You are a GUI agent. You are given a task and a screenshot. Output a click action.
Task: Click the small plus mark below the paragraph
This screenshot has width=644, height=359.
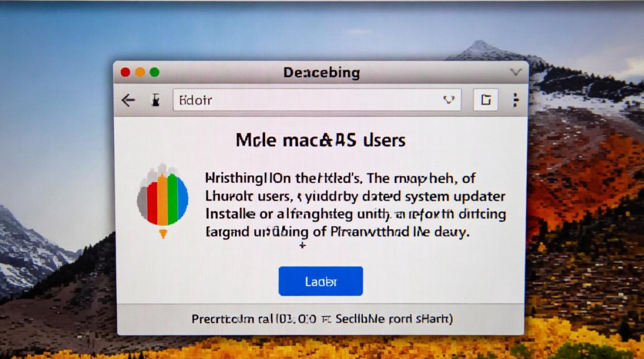tap(302, 246)
